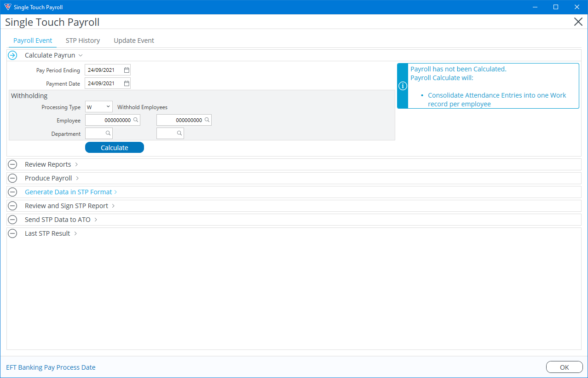Click the Calculate Payrun arrow circle icon
The image size is (588, 378).
pos(13,55)
